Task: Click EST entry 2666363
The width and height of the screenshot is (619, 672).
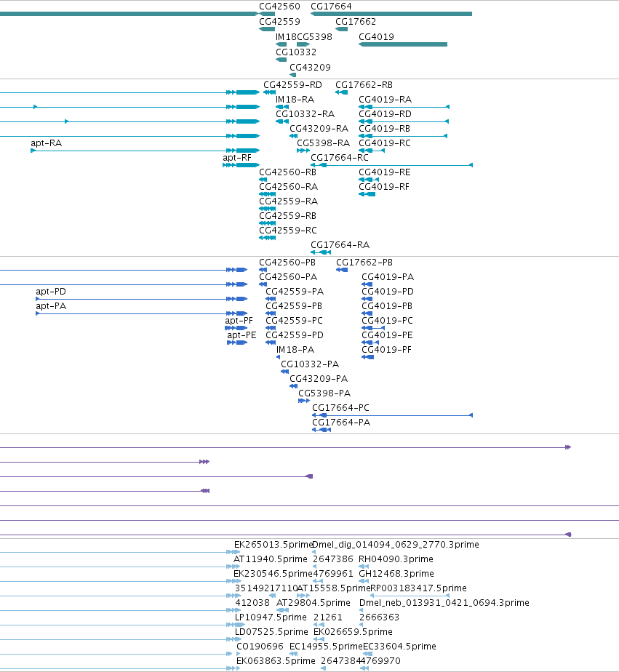Action: pyautogui.click(x=379, y=618)
